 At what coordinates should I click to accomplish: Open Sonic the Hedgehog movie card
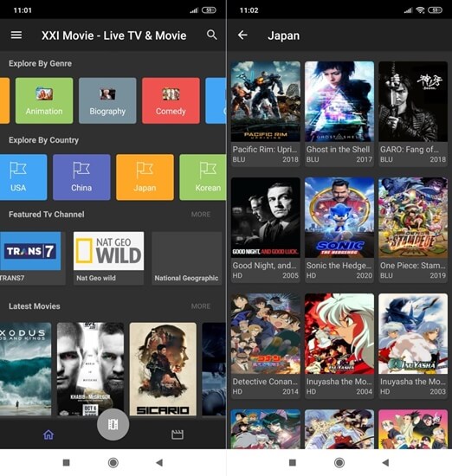click(x=339, y=230)
